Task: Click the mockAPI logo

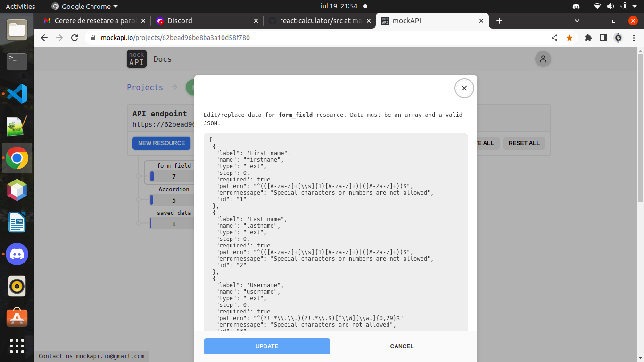Action: [x=137, y=59]
